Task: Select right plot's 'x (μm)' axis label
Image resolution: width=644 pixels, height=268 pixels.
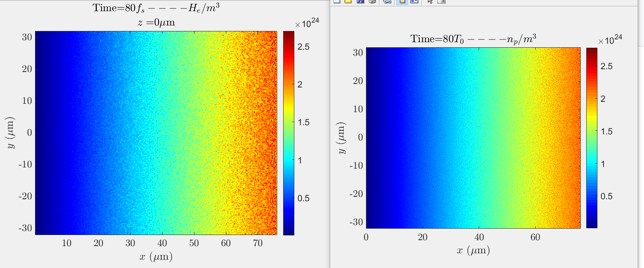Action: 473,251
